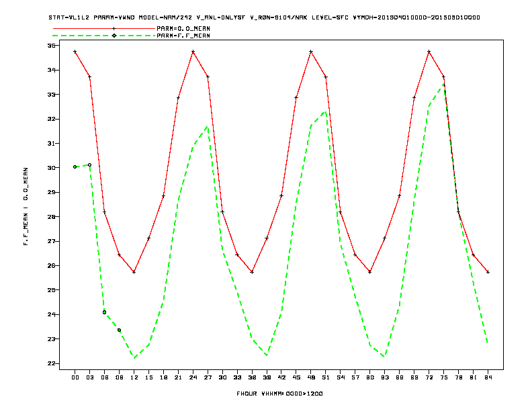
Task: Click the chart title line starting STAT-VL1L2
Action: pos(264,17)
